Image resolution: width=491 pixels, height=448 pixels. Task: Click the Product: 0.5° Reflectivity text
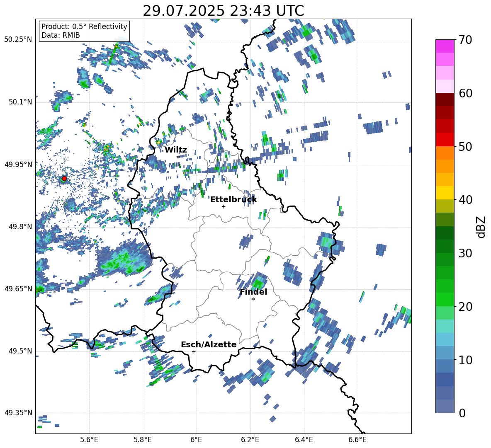coord(84,26)
